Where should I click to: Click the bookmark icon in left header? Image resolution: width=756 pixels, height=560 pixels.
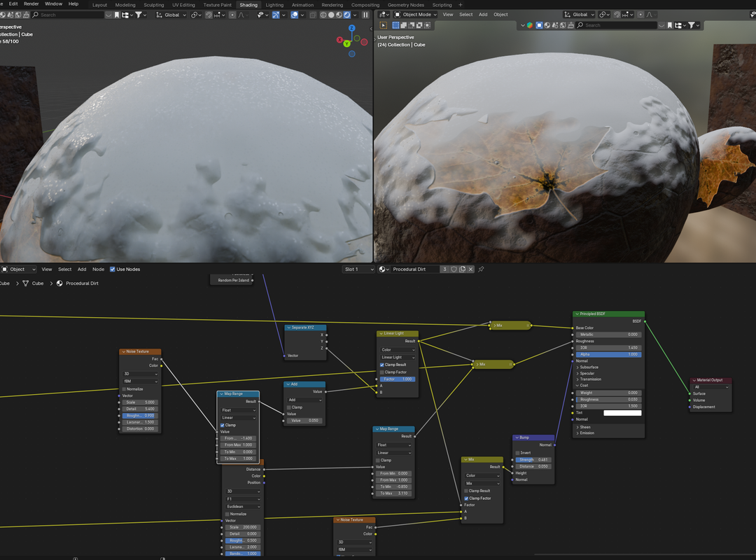click(117, 15)
